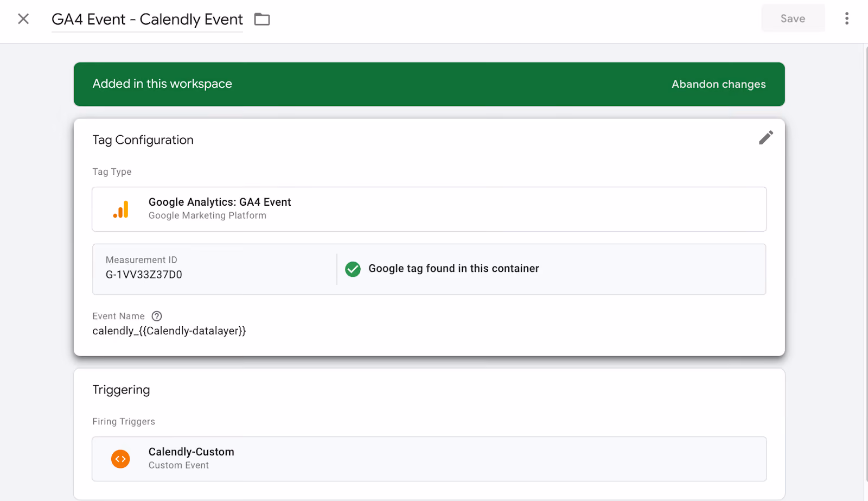Click the Tag Type label

(112, 172)
